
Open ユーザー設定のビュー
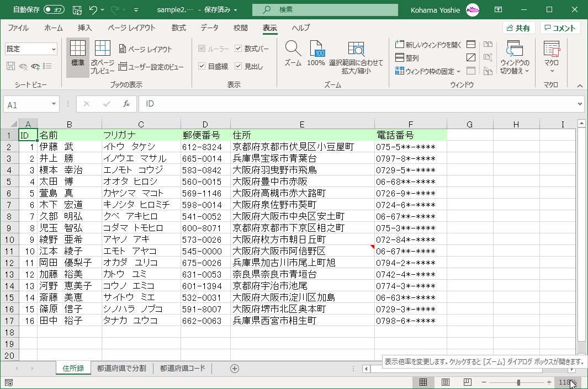pos(151,67)
